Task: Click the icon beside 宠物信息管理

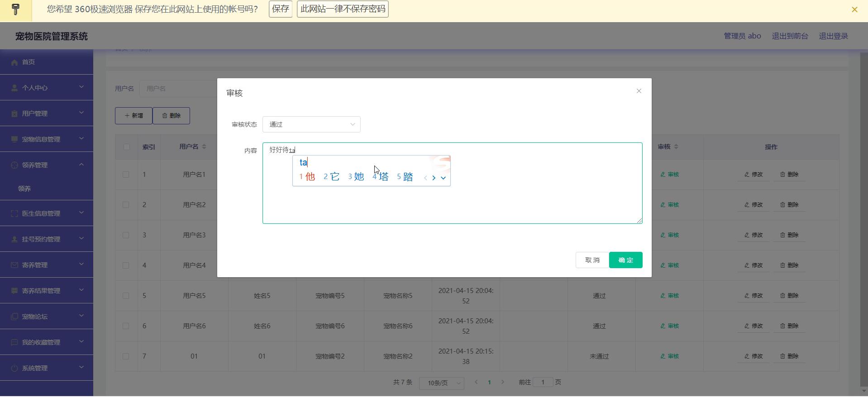Action: coord(14,139)
